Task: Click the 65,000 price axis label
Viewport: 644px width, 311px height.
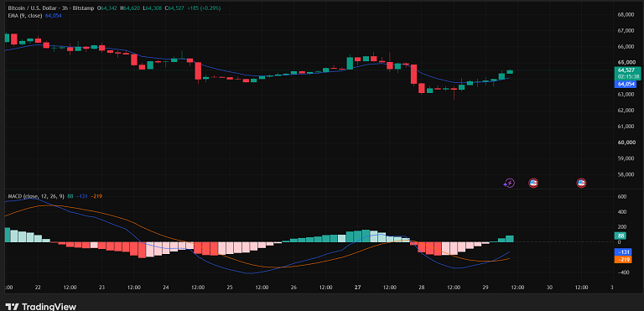Action: click(x=626, y=62)
